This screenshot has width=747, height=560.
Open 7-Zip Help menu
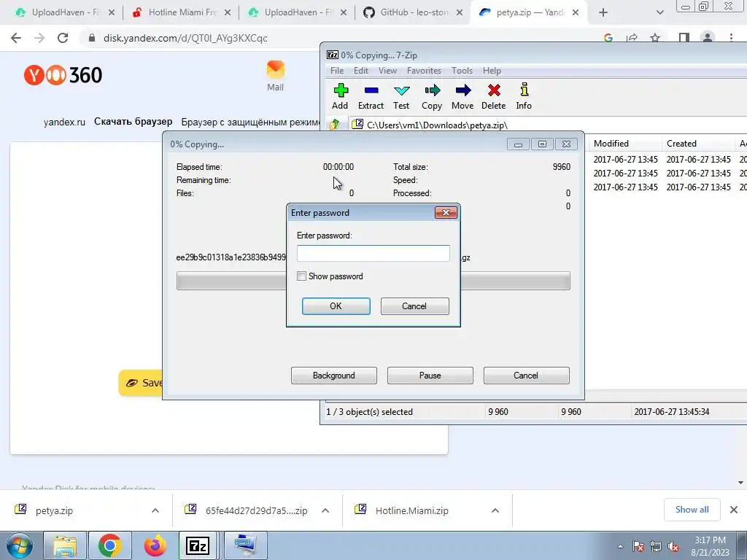[x=492, y=71]
